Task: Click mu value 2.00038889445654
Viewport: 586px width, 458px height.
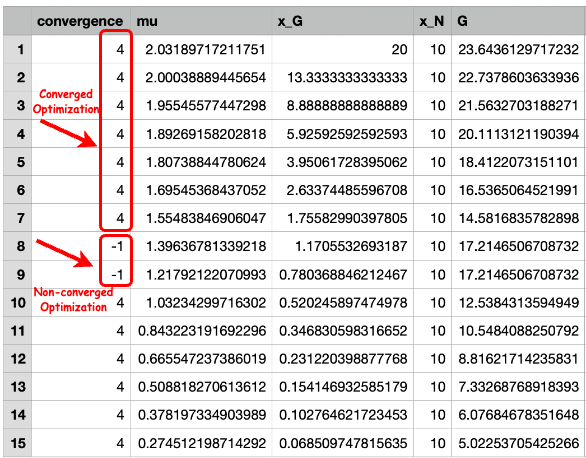Action: tap(206, 77)
